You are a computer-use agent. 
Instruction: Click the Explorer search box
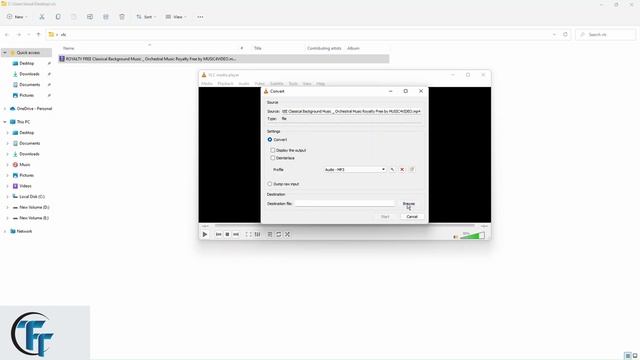[x=606, y=35]
